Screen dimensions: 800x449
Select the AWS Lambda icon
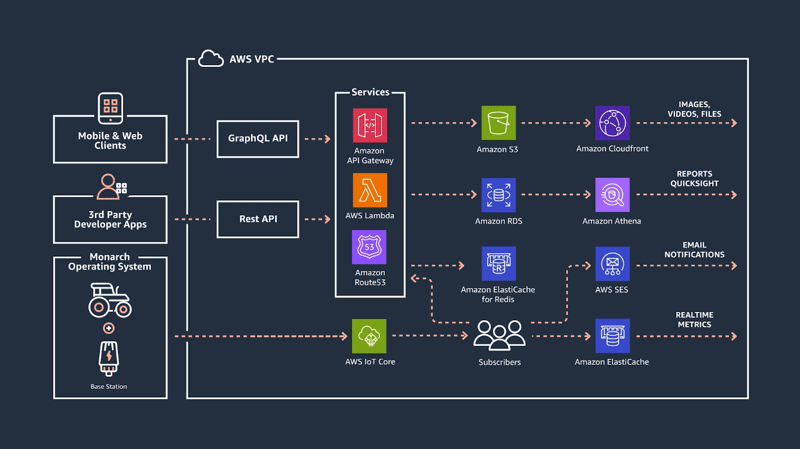tap(369, 190)
